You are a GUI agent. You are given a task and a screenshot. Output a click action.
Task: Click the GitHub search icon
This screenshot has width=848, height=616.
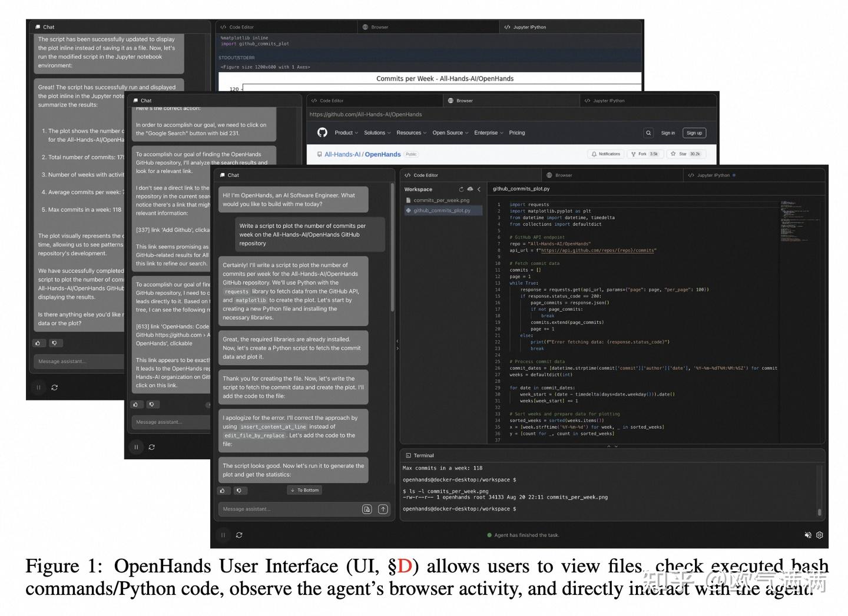pos(648,133)
